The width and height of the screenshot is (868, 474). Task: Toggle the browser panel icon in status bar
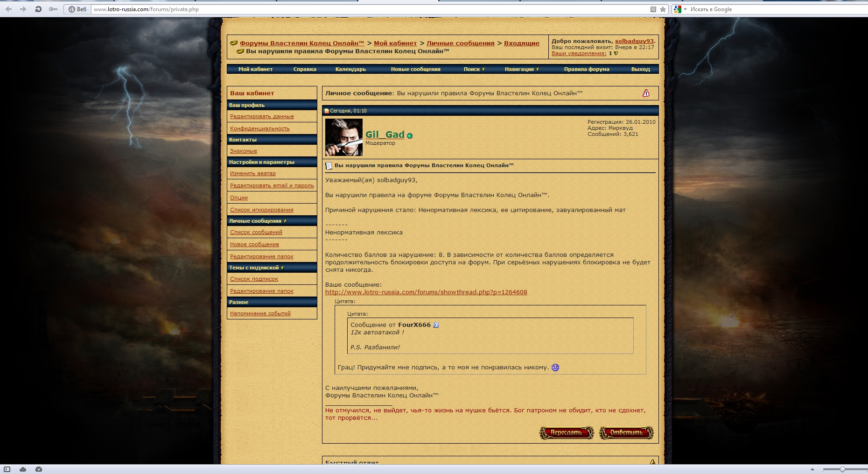click(7, 469)
